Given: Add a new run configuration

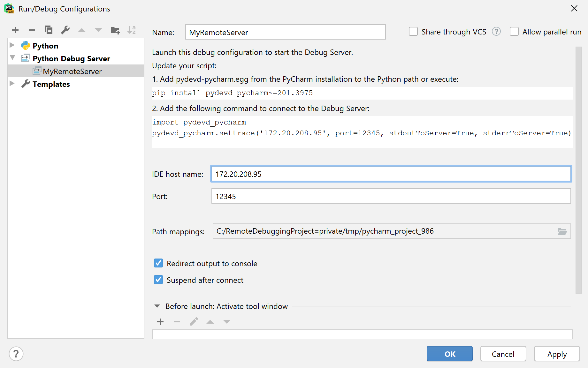Looking at the screenshot, I should click(x=15, y=30).
